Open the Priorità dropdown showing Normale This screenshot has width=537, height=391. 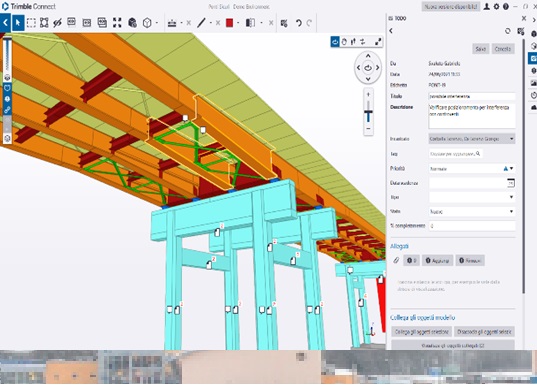tap(472, 168)
